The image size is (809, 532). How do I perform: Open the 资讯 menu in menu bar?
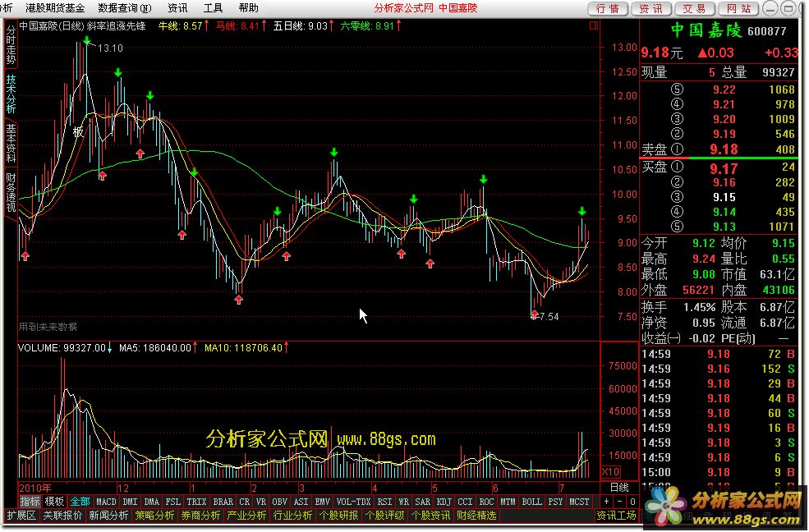pos(177,8)
